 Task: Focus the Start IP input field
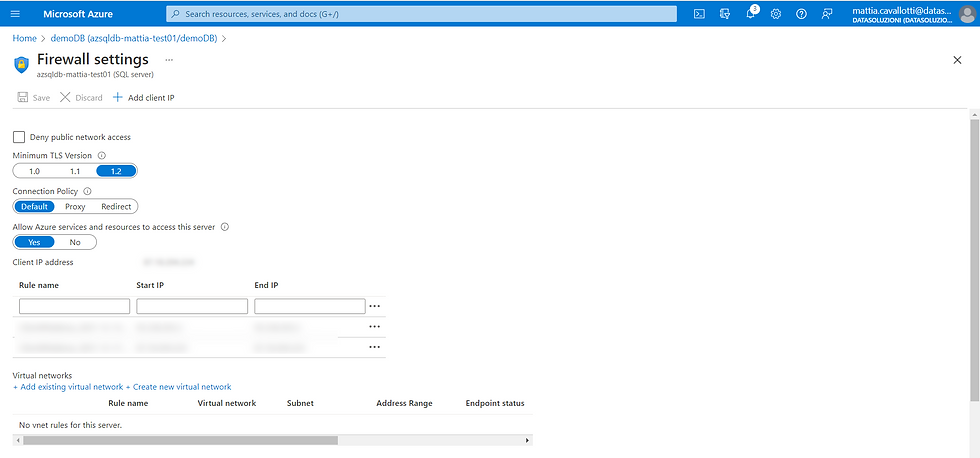[x=192, y=306]
